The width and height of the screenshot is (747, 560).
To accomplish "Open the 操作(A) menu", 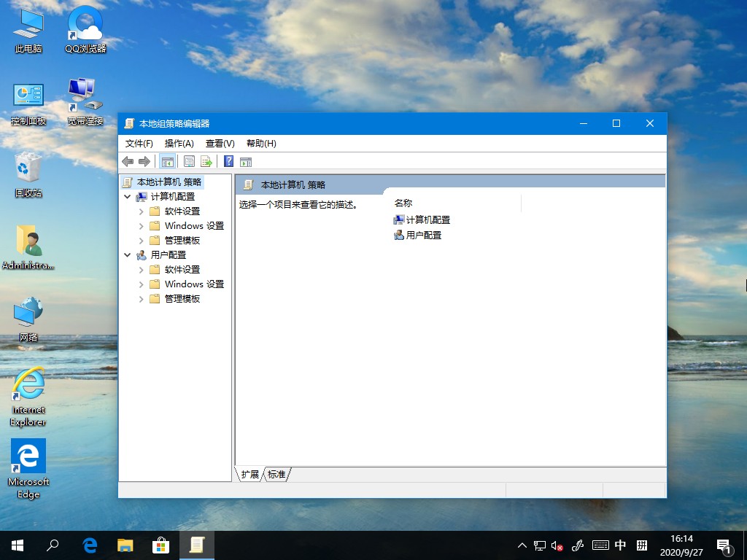I will [179, 143].
